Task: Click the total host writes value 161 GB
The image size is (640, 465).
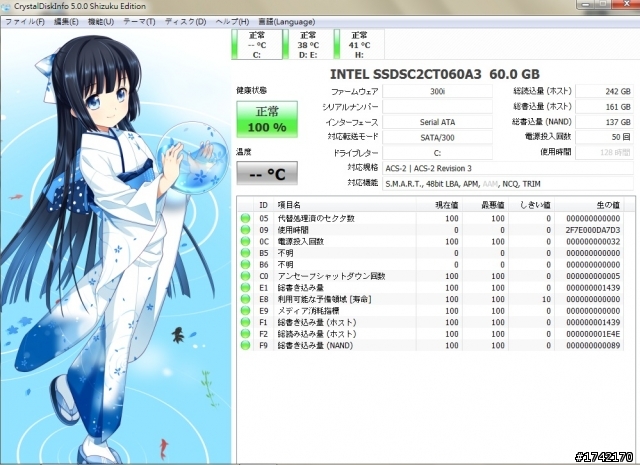Action: tap(604, 107)
